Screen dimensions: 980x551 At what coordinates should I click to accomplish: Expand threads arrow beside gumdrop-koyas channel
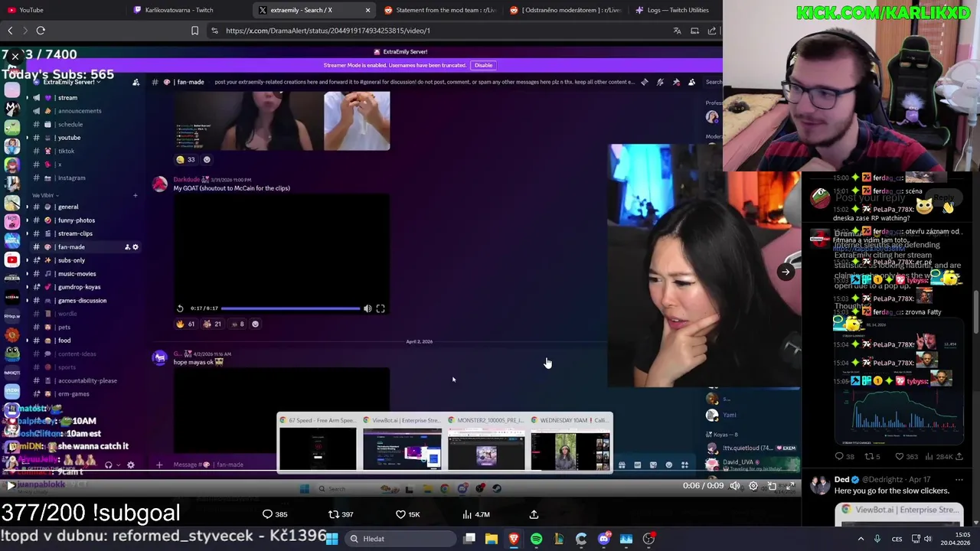coord(27,287)
